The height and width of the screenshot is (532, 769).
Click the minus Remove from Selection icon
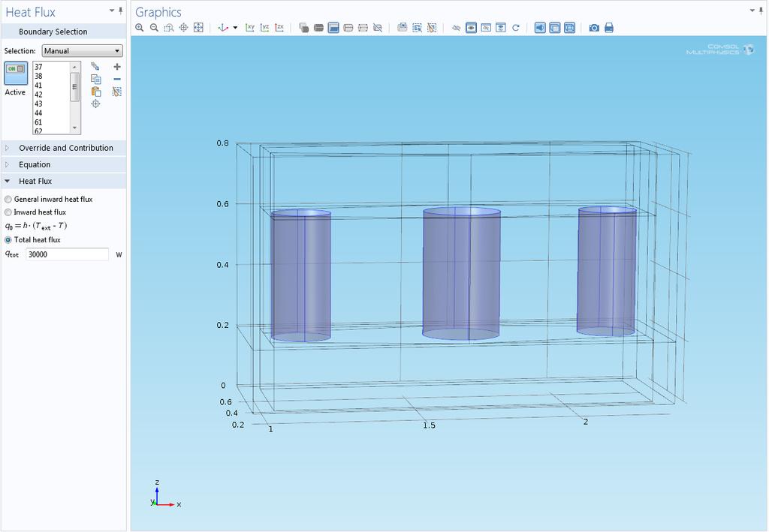[117, 80]
